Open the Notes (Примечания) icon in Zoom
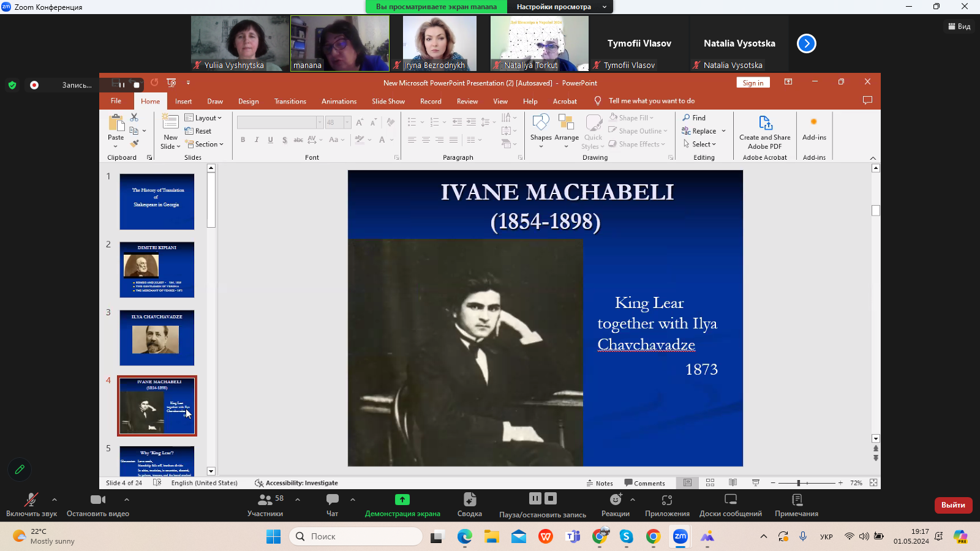 click(796, 500)
